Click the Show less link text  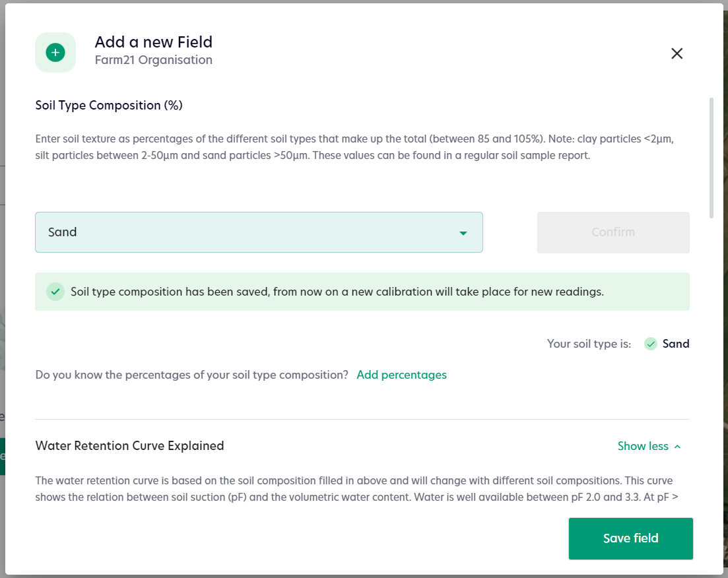[642, 446]
